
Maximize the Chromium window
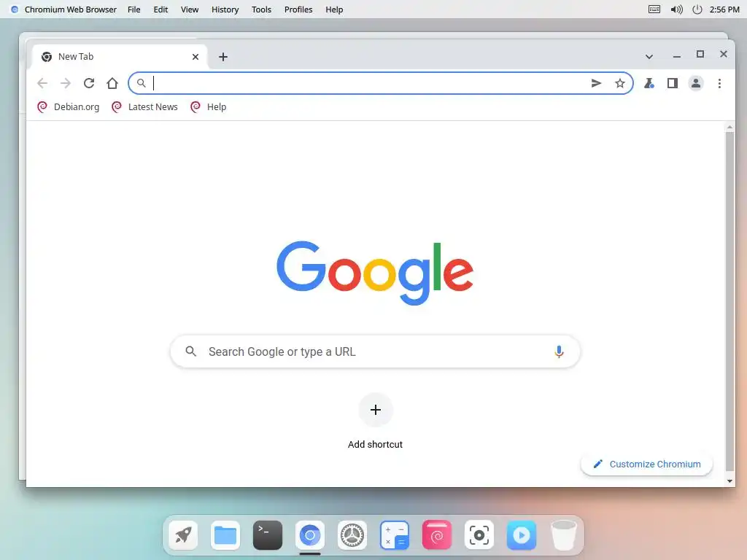(700, 54)
